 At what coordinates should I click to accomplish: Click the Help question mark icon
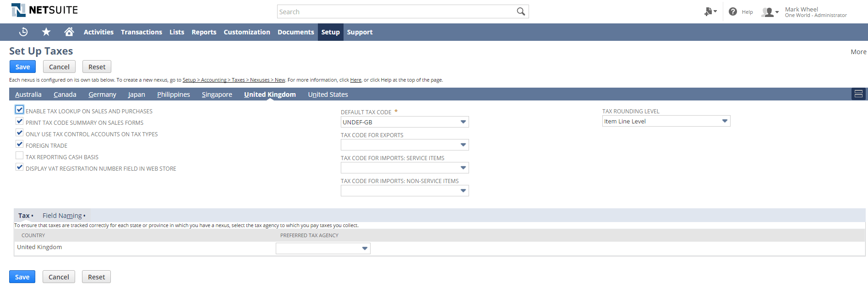point(733,11)
